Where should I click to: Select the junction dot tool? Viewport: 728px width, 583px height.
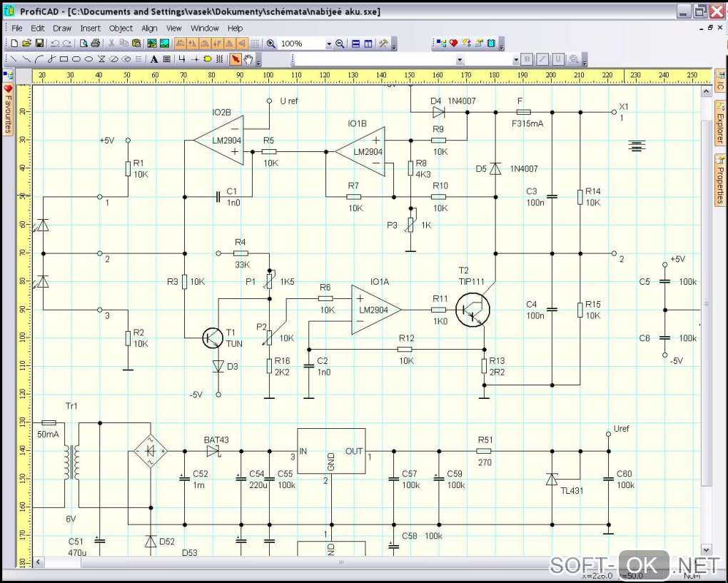pos(195,59)
